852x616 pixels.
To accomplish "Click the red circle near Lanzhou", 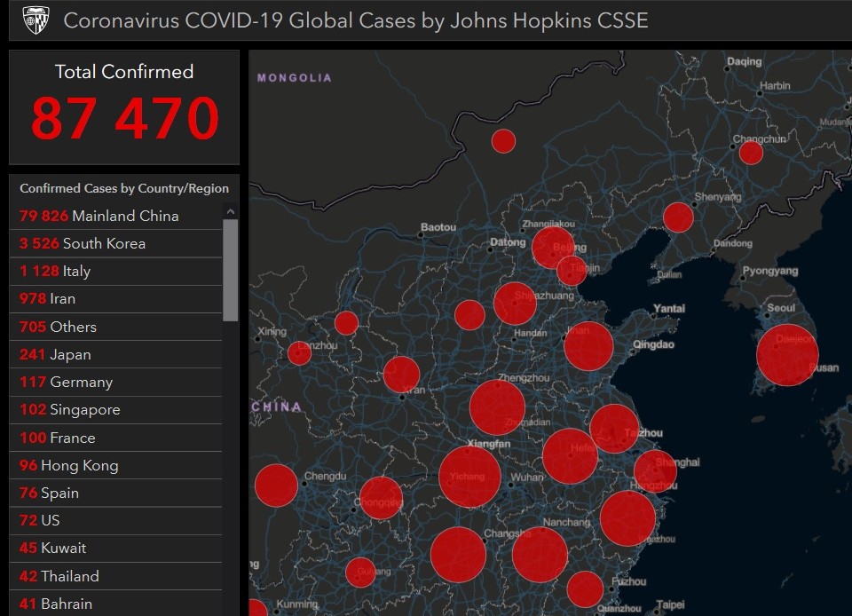I will pos(299,353).
